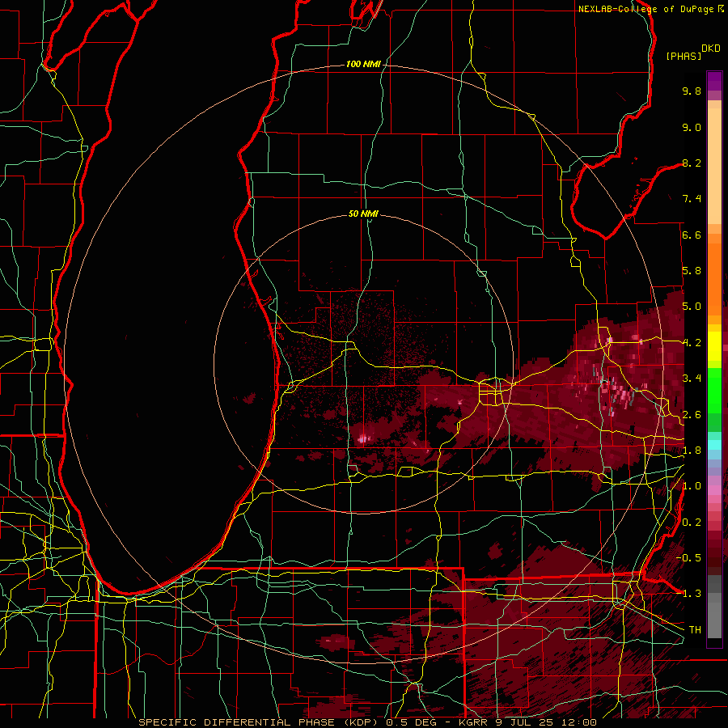Viewport: 728px width, 728px height.
Task: Click the TH threshold label
Action: (695, 630)
